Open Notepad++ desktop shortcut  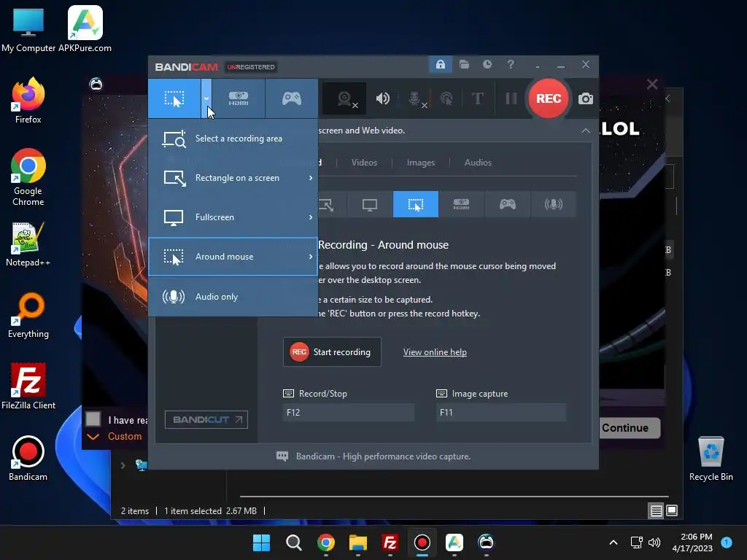pos(28,244)
